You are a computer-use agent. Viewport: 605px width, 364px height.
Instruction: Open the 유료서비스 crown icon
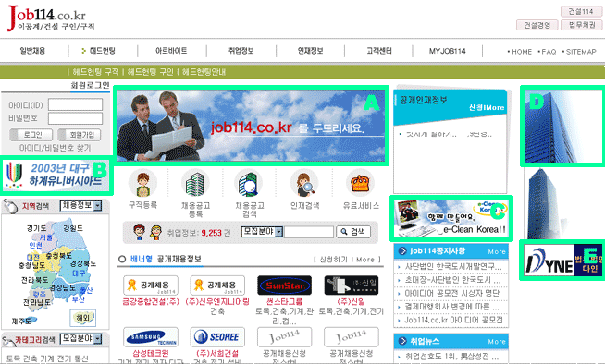[361, 183]
